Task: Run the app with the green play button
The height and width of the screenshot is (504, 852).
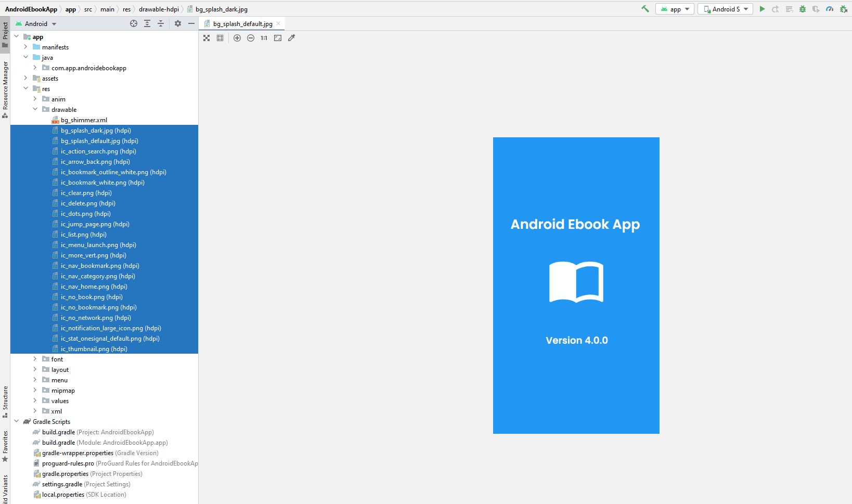Action: point(762,9)
